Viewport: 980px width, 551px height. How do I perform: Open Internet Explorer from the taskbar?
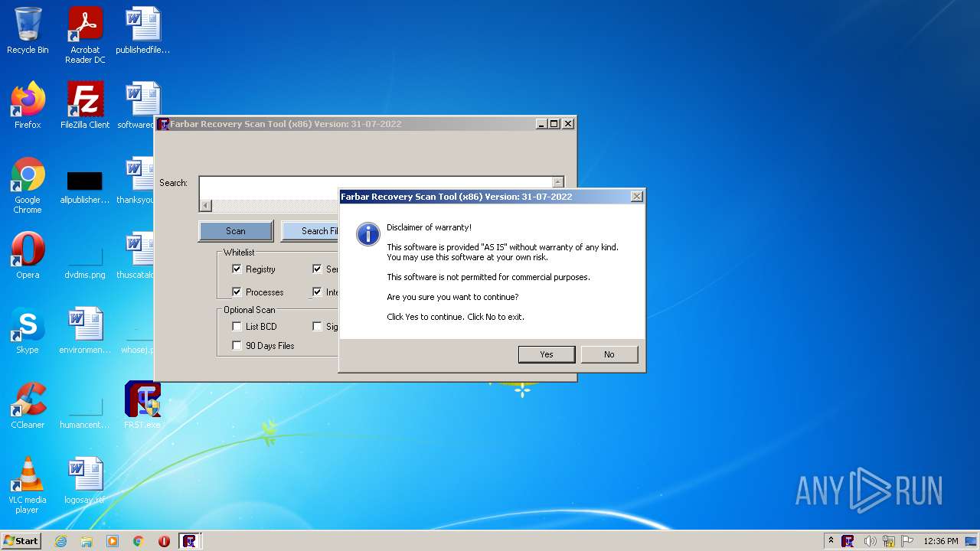60,541
